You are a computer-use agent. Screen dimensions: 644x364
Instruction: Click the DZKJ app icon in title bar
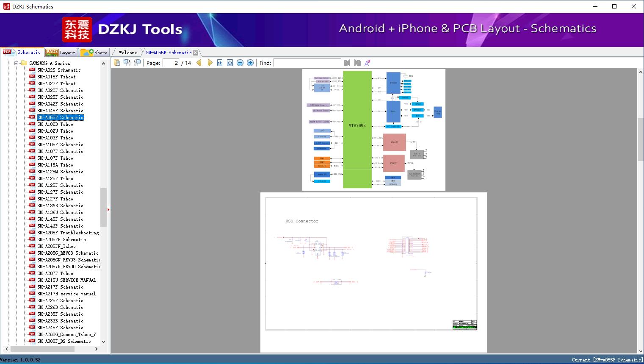6,6
